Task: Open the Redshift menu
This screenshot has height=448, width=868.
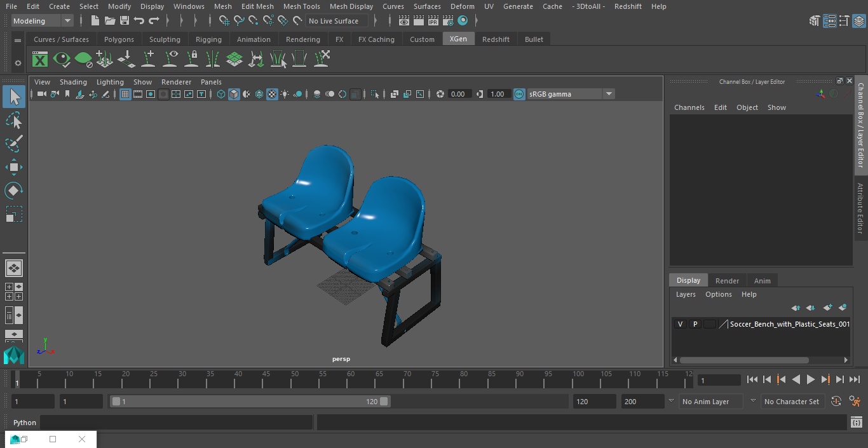Action: pyautogui.click(x=628, y=6)
